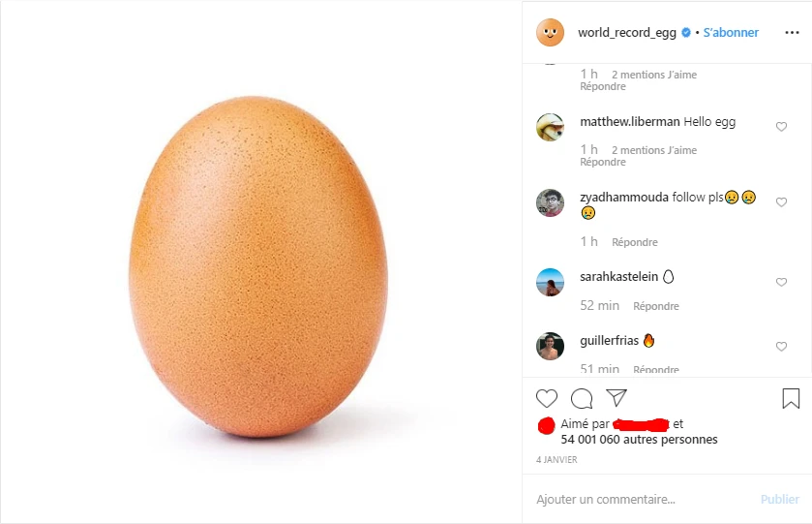Like guillerfrias's fire emoji comment
The image size is (812, 524).
tap(781, 346)
